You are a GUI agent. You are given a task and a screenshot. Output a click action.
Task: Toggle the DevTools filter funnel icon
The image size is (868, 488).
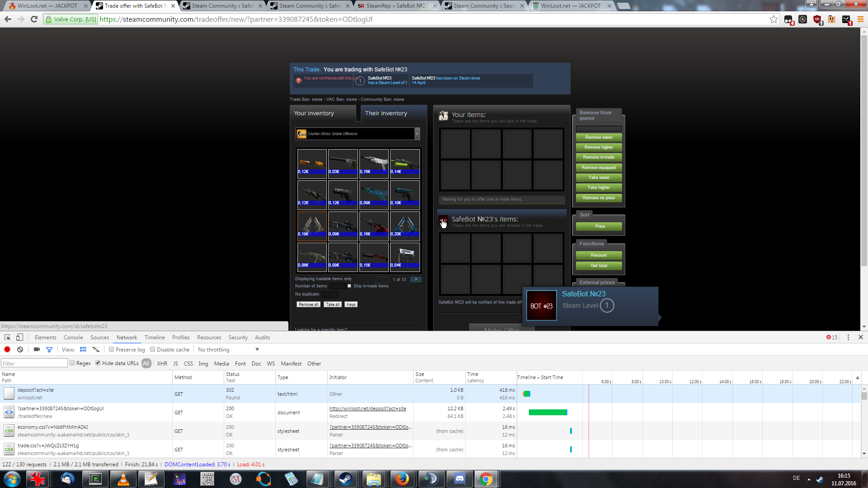pos(49,350)
